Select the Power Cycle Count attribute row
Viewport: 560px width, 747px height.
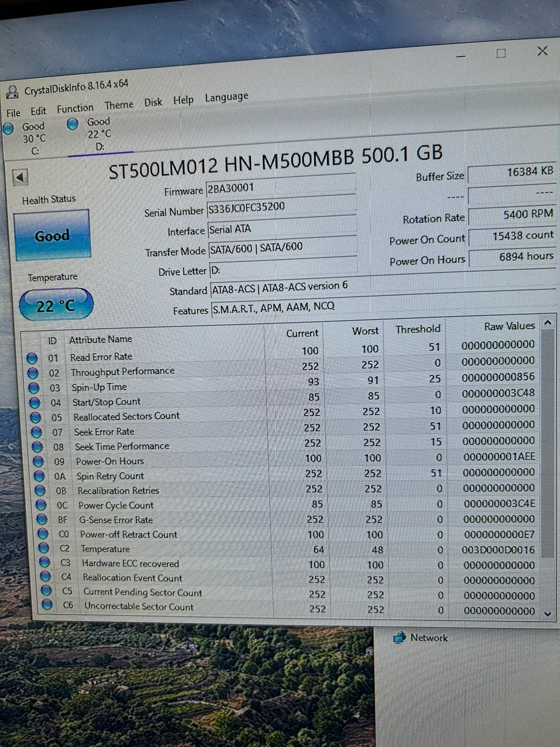[x=116, y=505]
